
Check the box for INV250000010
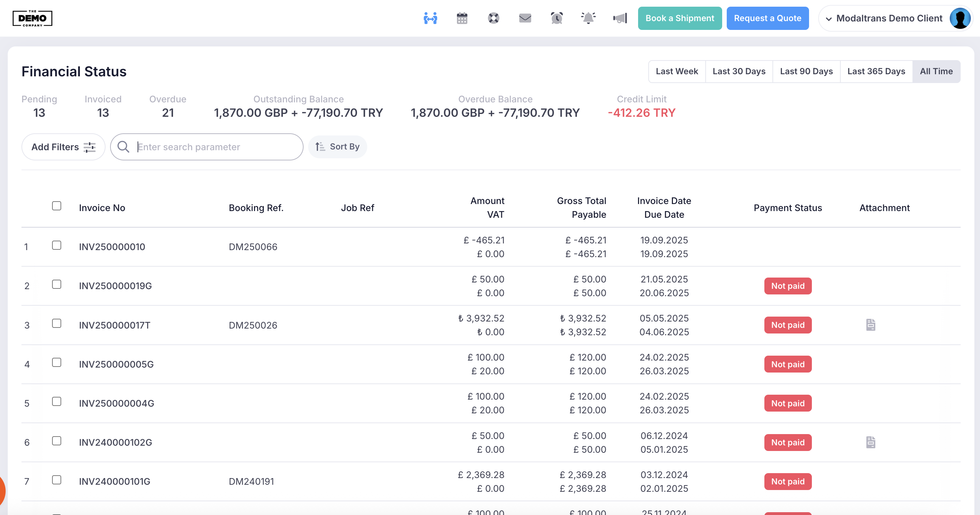57,245
